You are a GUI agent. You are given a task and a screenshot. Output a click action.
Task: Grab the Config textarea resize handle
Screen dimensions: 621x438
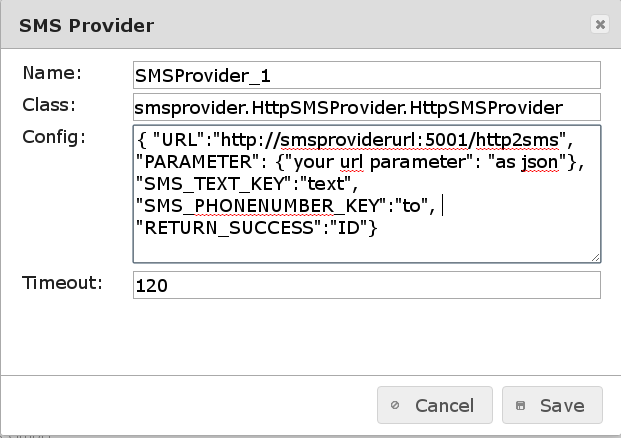point(595,257)
